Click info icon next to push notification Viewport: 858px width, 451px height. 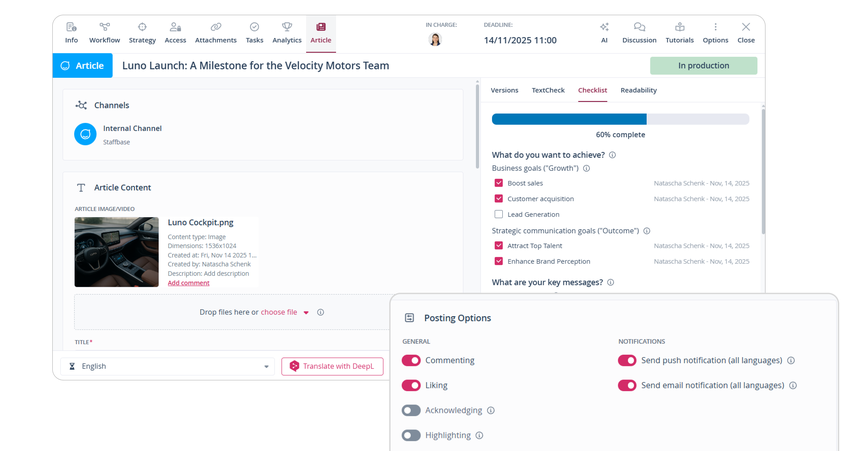pyautogui.click(x=791, y=361)
